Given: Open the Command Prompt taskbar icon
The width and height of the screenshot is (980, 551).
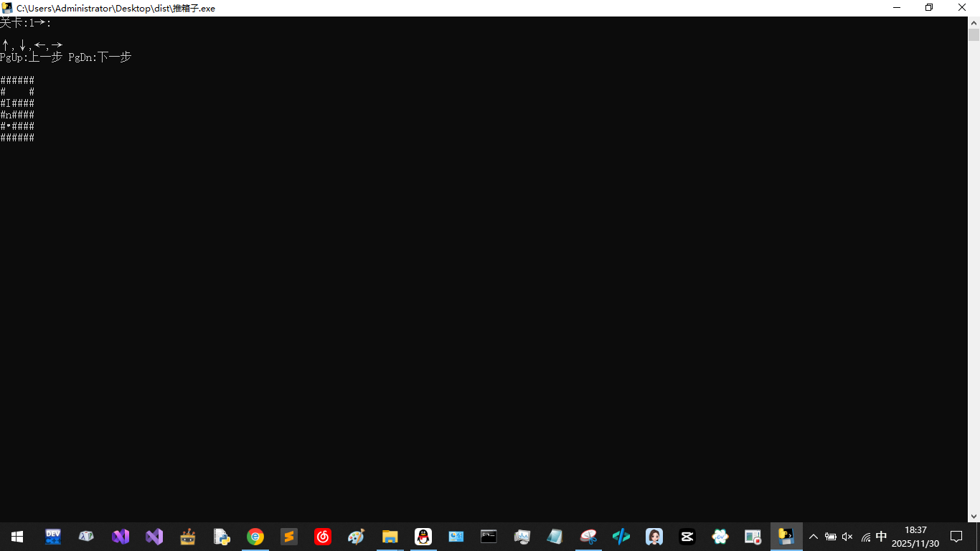Looking at the screenshot, I should [x=489, y=537].
